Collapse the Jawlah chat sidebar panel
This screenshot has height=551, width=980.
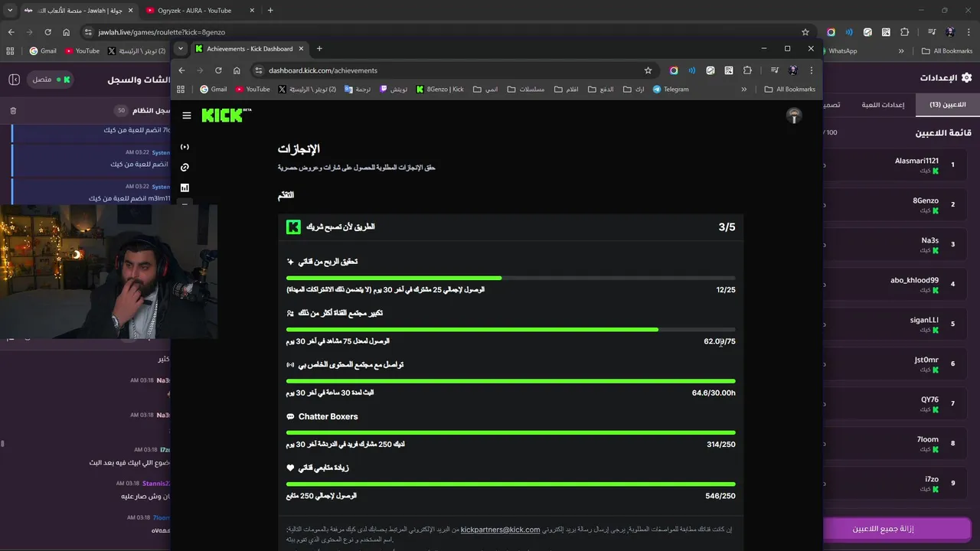click(x=14, y=80)
